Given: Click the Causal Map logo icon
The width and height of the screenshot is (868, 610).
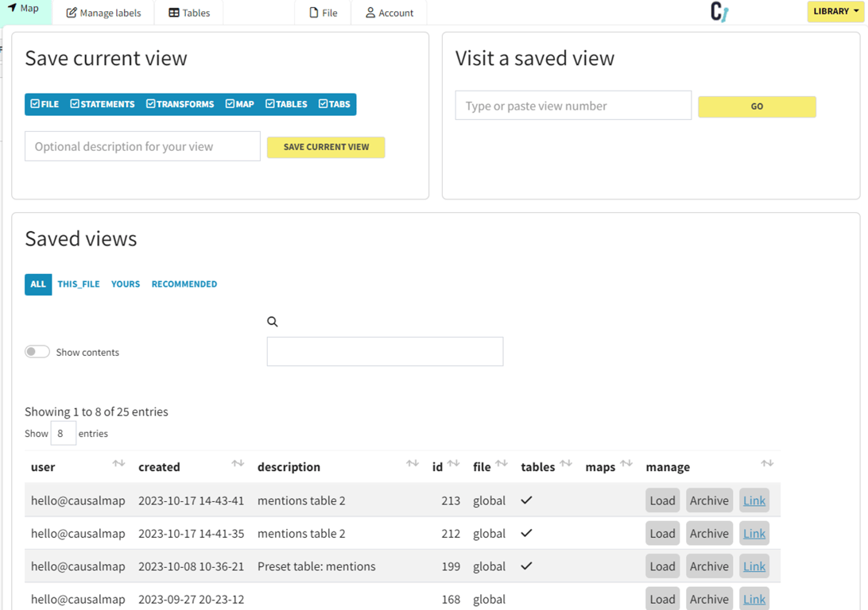Looking at the screenshot, I should point(719,12).
